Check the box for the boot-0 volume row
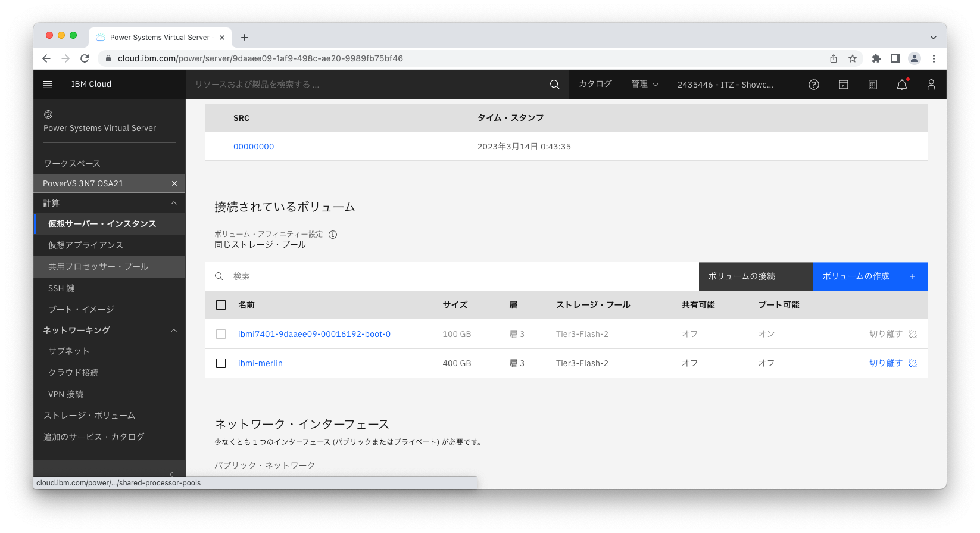This screenshot has height=533, width=980. coord(221,334)
